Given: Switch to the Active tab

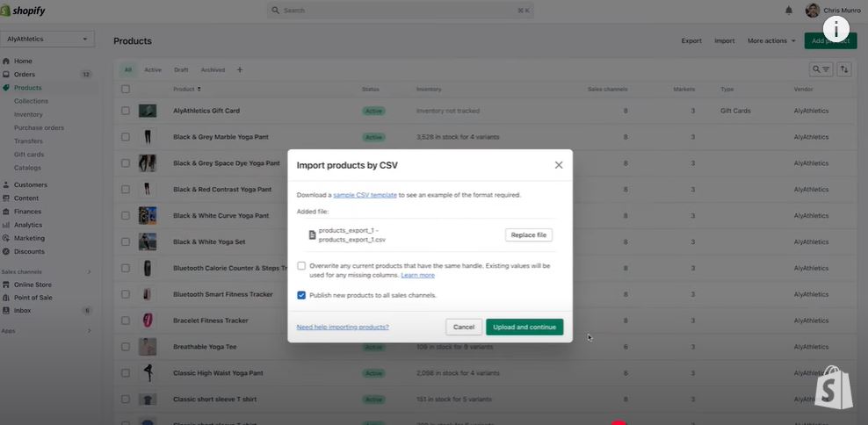Looking at the screenshot, I should (153, 69).
